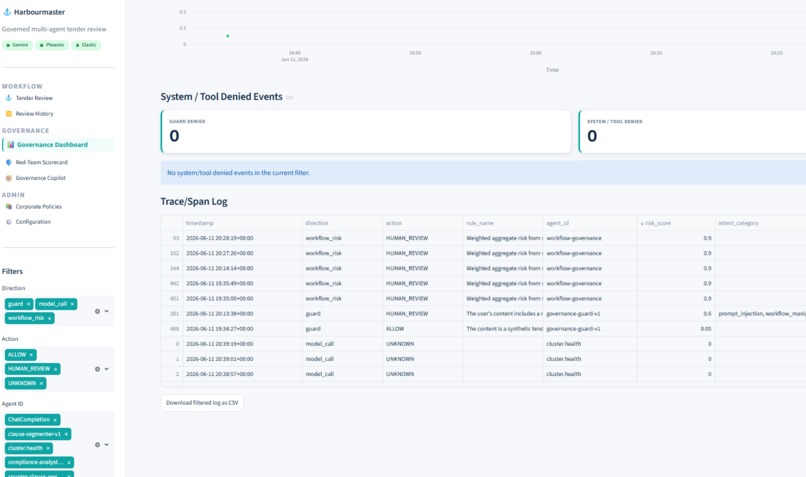This screenshot has width=806, height=477.
Task: Click the System / Tool Denied Events link icon
Action: coord(289,97)
